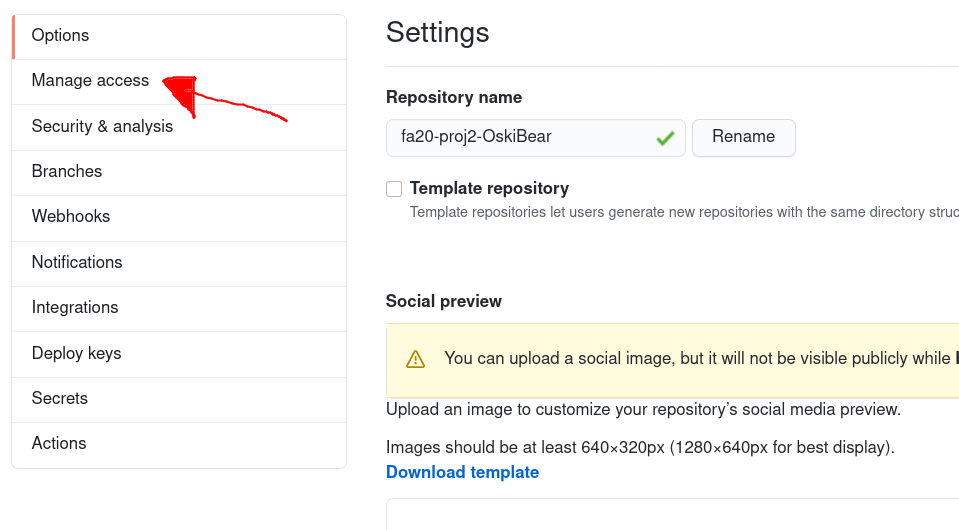Open the Webhooks settings page

pyautogui.click(x=179, y=218)
